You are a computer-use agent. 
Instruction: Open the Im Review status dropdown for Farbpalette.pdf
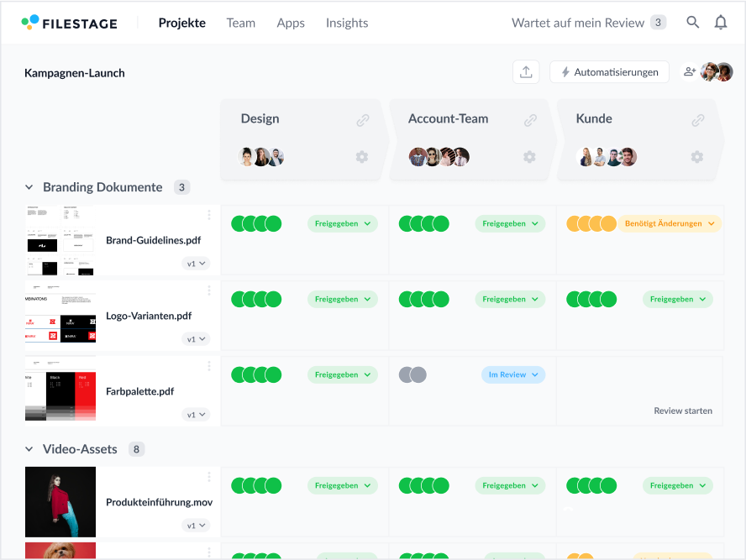[512, 374]
